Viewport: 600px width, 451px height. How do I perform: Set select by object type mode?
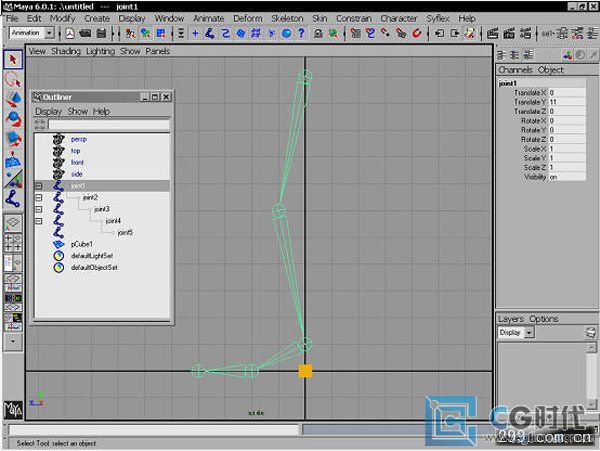[x=145, y=34]
